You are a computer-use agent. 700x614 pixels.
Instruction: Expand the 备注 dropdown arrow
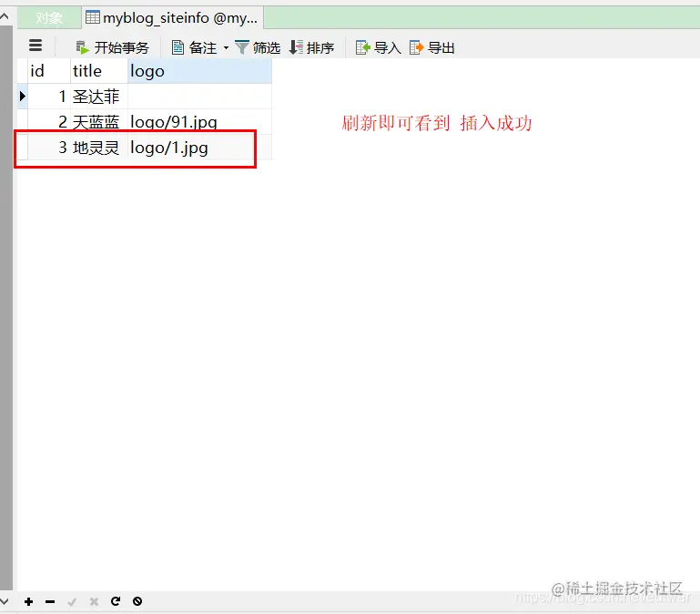click(x=226, y=47)
